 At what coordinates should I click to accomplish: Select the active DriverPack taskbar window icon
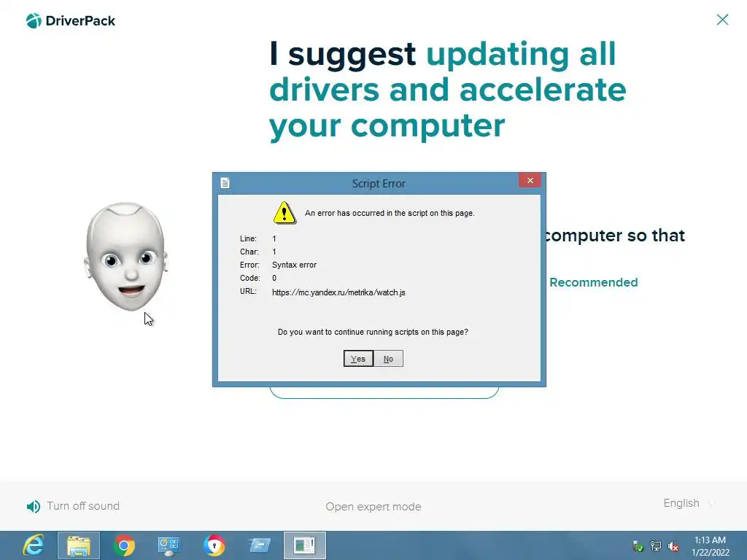tap(304, 545)
